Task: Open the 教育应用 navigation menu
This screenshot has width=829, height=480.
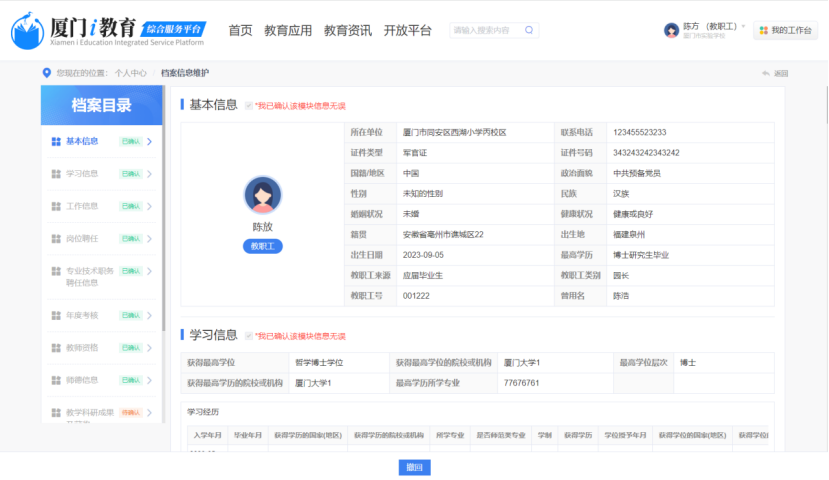Action: pos(288,31)
